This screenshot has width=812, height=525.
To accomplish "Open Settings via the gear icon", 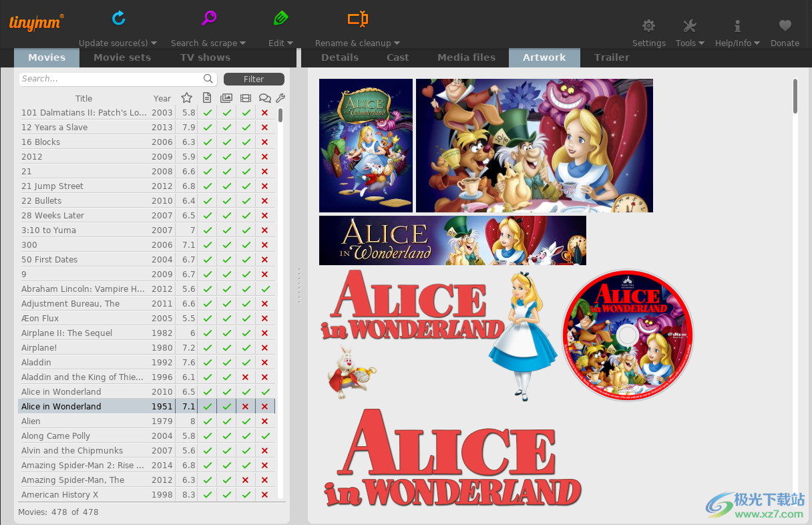I will click(x=648, y=26).
